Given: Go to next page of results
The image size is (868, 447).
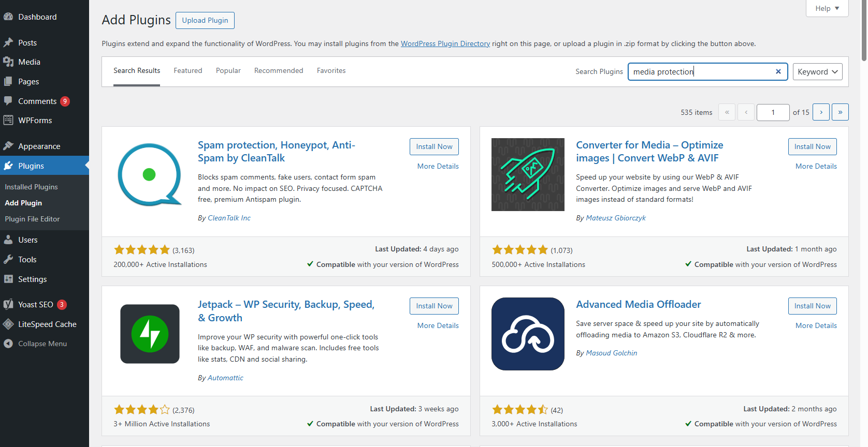Looking at the screenshot, I should [821, 112].
